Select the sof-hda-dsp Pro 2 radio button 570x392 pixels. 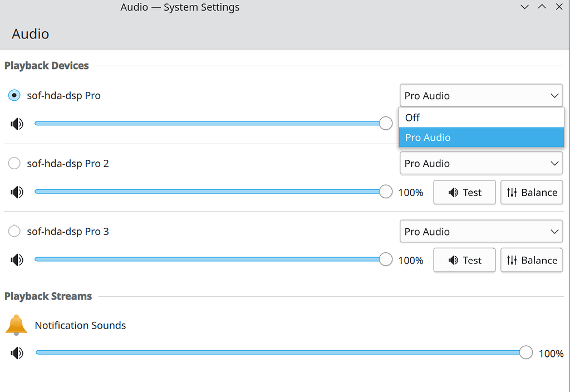pyautogui.click(x=14, y=163)
